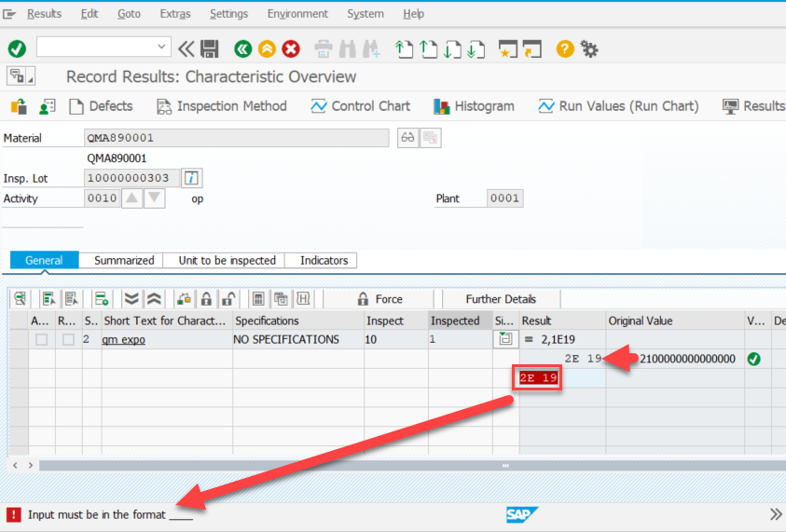
Task: Go to the next page with the arrow icon
Action: click(x=452, y=49)
